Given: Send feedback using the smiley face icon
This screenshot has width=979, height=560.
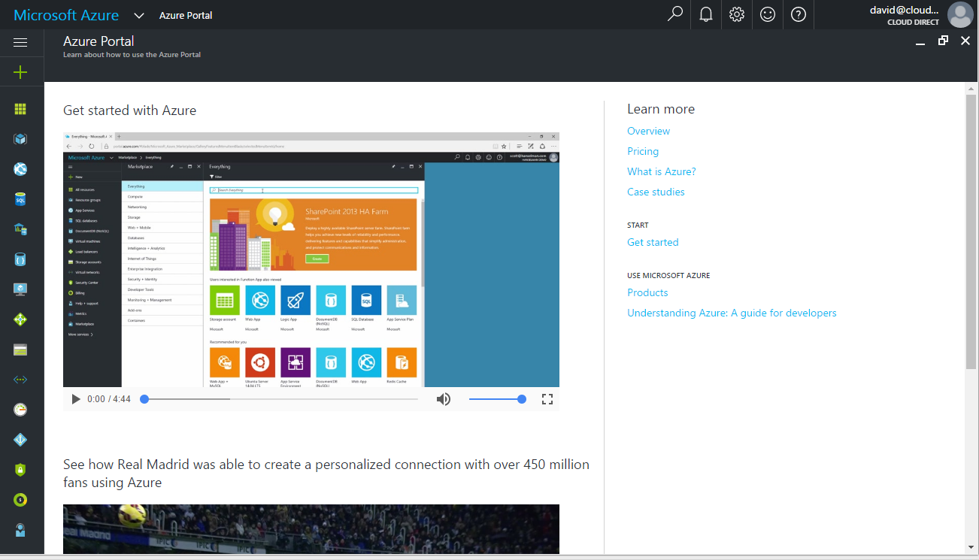Looking at the screenshot, I should point(767,14).
